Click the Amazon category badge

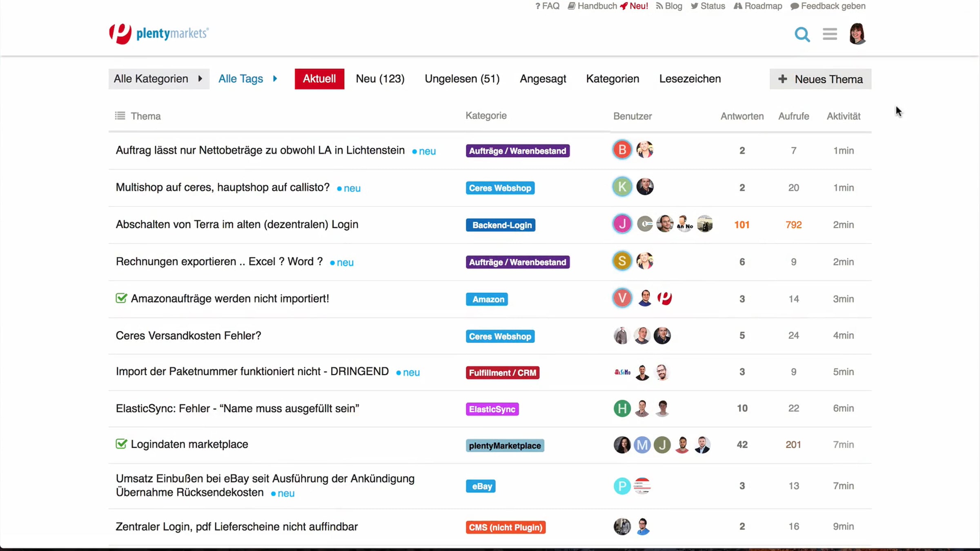pos(487,299)
